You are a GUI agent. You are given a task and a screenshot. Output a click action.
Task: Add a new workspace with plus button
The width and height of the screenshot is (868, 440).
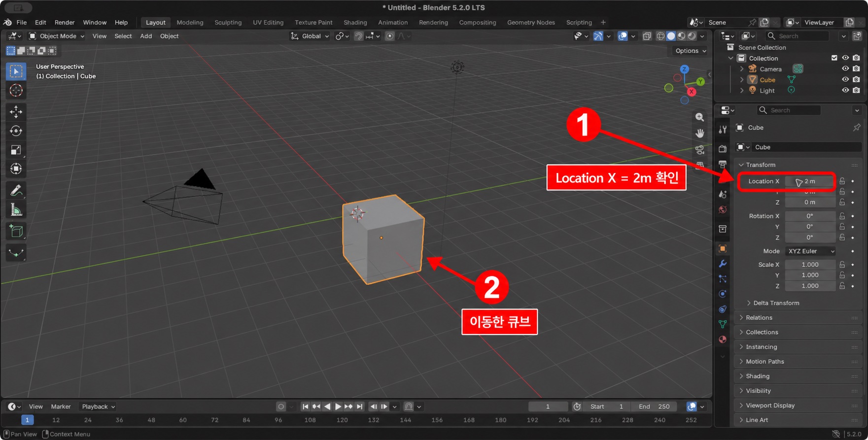[x=603, y=22]
